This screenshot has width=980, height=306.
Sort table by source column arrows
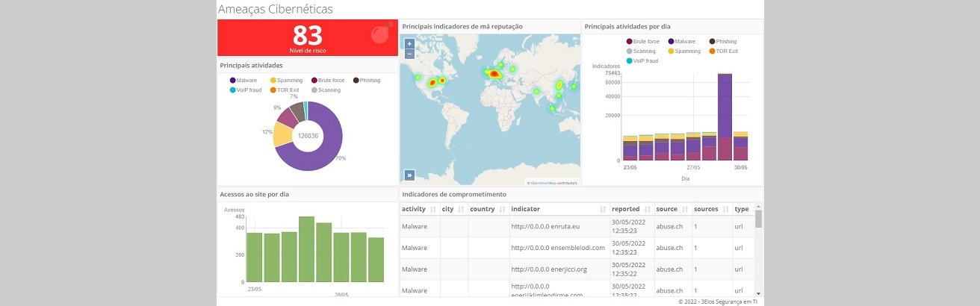685,209
